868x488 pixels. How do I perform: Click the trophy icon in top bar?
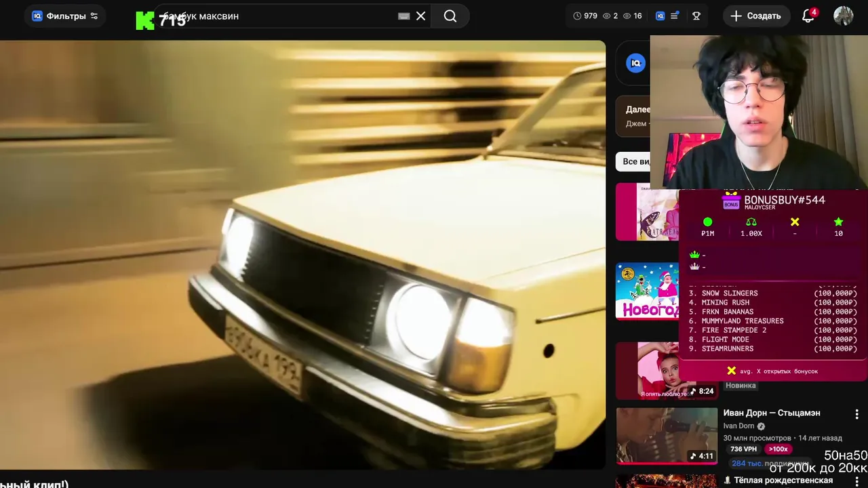(696, 16)
